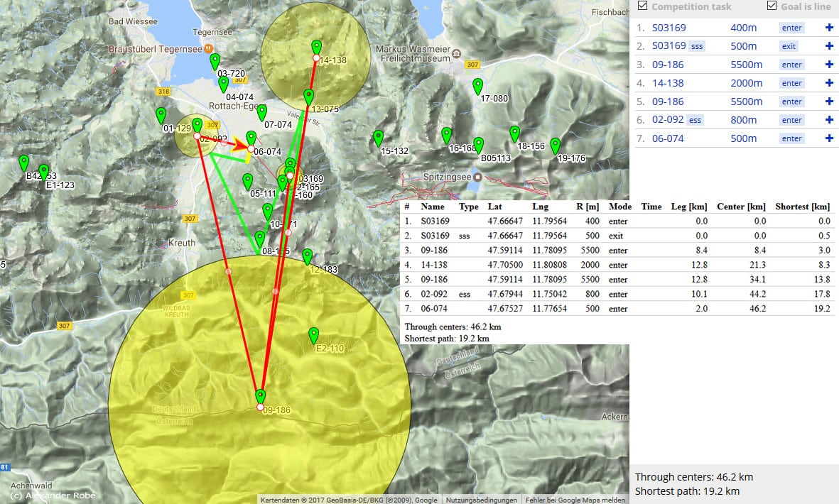839x504 pixels.
Task: Select the 15-132 waypoint pin
Action: pyautogui.click(x=379, y=138)
